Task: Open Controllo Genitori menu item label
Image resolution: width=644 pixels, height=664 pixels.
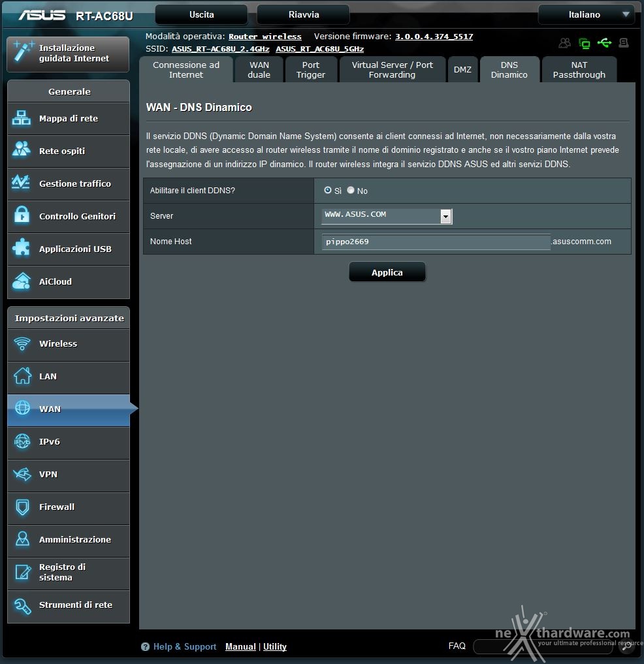Action: (x=77, y=216)
